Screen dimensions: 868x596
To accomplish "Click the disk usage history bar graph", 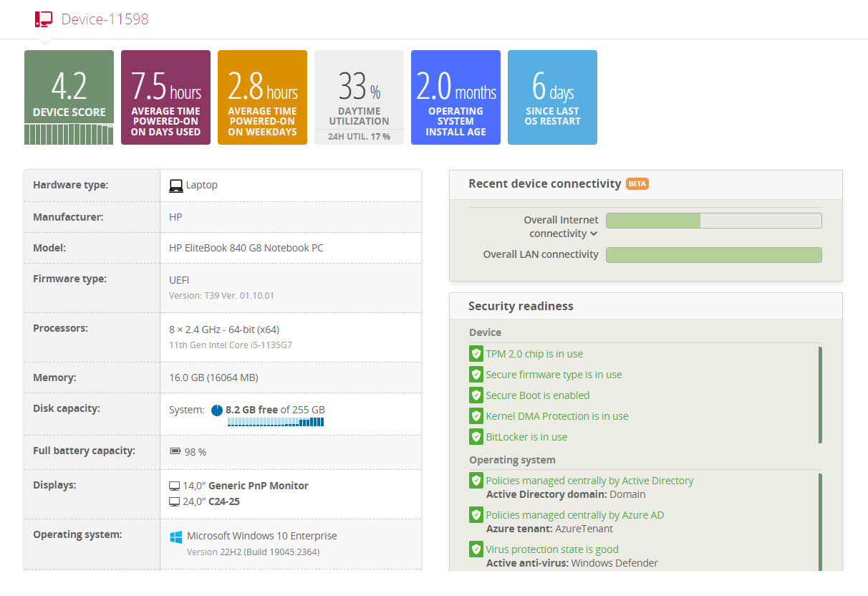I will pos(276,423).
